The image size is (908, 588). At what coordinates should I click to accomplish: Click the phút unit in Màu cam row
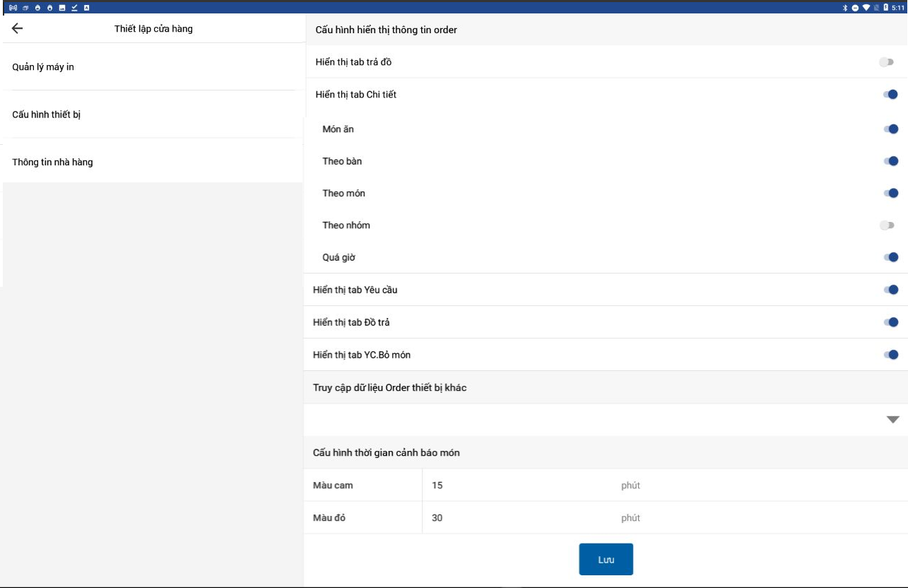pos(630,486)
